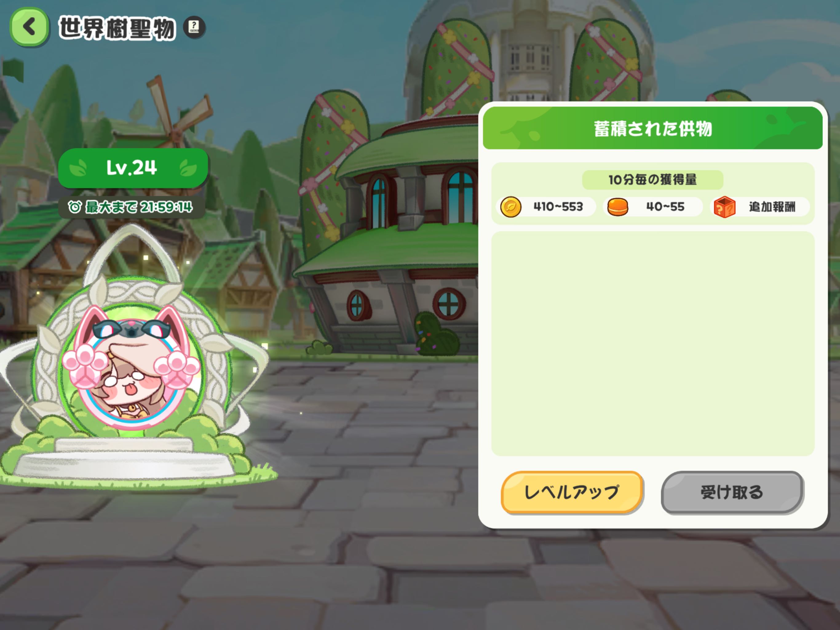Open the help question mark icon

tap(194, 27)
